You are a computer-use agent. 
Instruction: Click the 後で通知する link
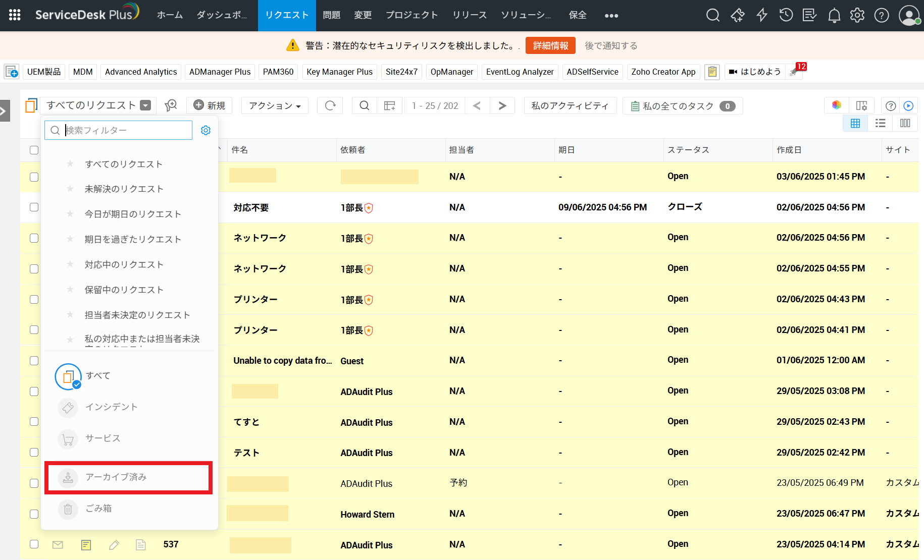tap(611, 45)
